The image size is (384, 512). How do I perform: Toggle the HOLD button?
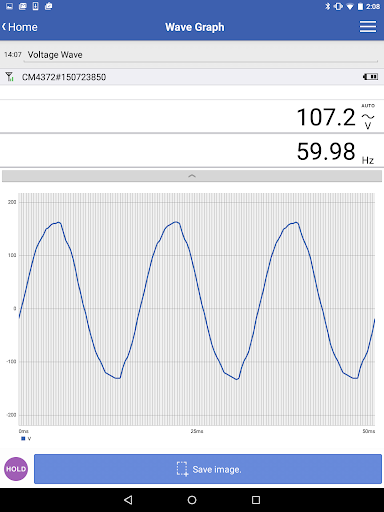click(16, 469)
